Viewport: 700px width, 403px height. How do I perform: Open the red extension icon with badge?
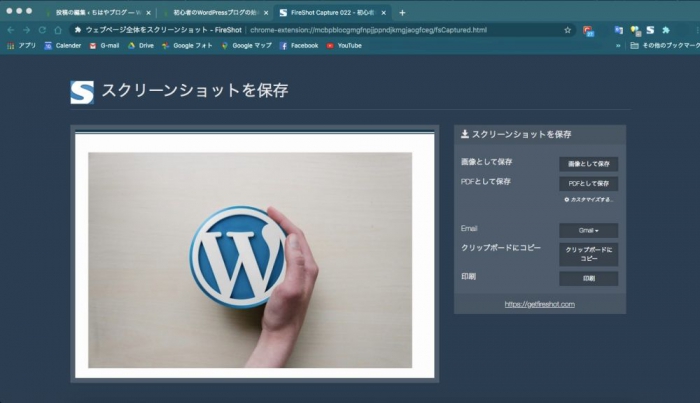pos(588,30)
